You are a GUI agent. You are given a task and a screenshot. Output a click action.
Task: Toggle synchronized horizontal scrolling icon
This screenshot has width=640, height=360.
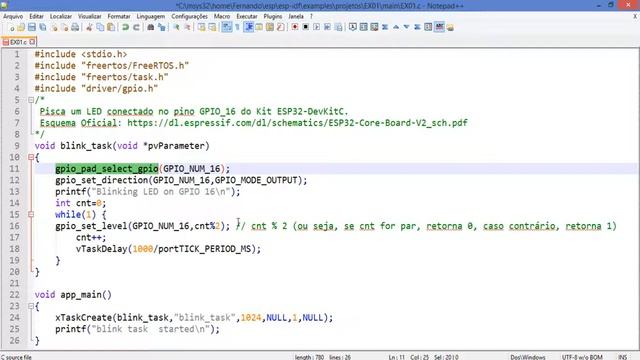click(212, 27)
